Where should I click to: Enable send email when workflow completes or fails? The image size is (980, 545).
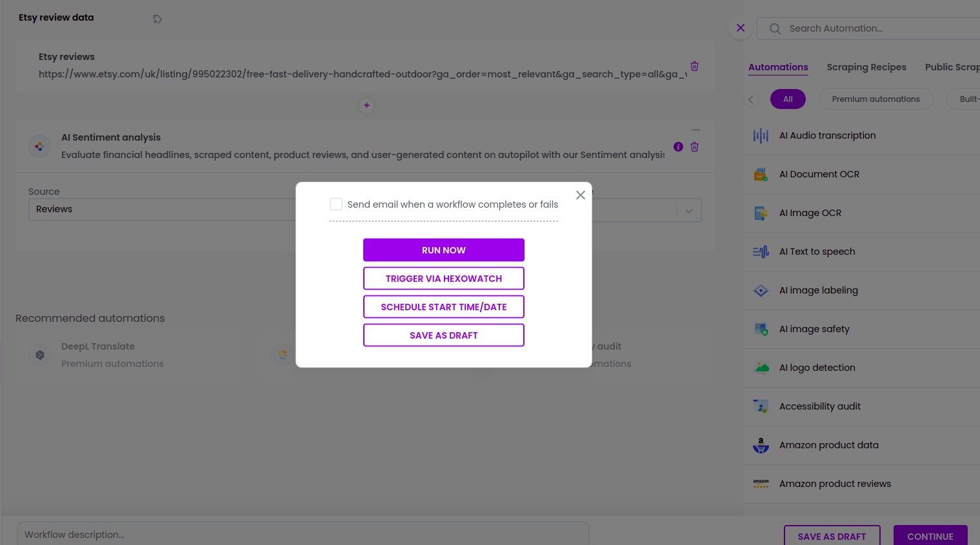coord(336,204)
